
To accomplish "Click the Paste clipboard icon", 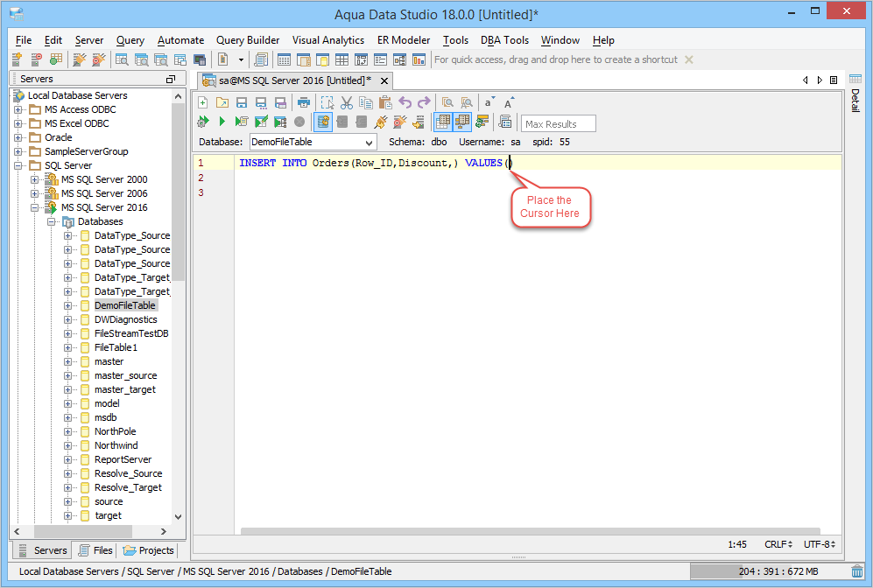I will pos(385,102).
